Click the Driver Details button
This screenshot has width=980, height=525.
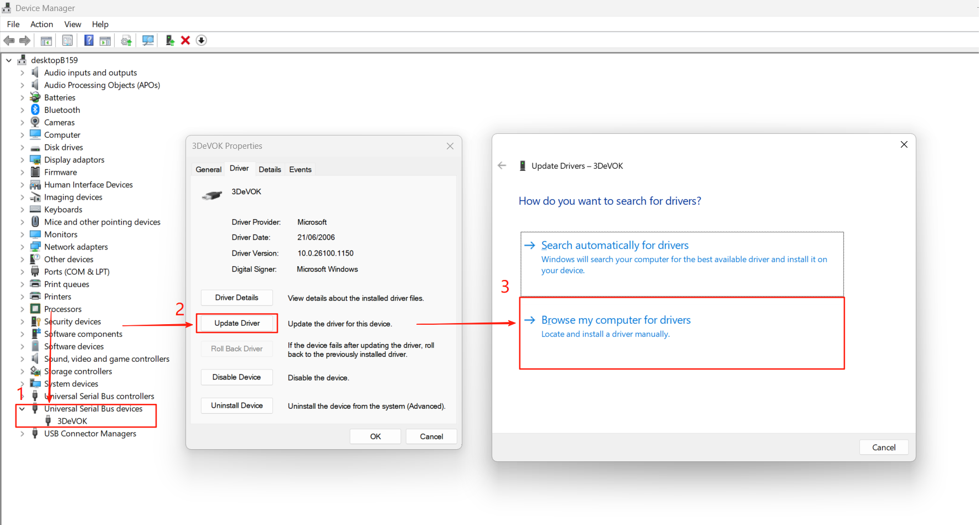coord(237,298)
